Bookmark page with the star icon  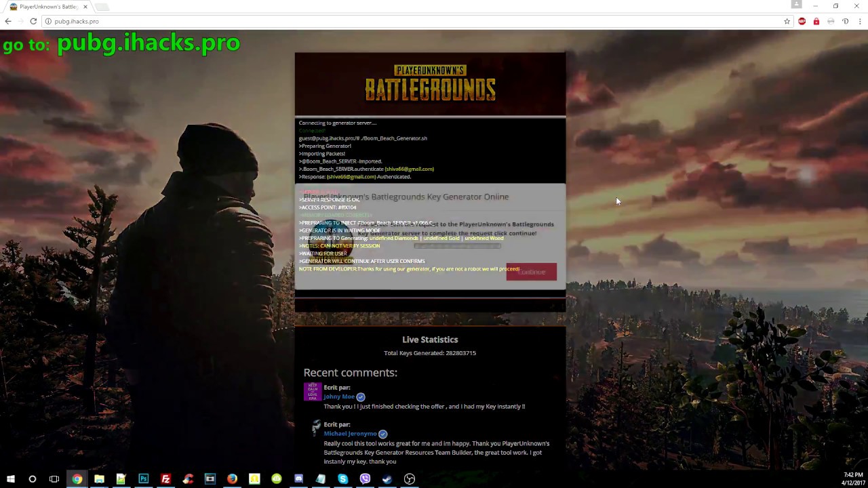[x=787, y=21]
